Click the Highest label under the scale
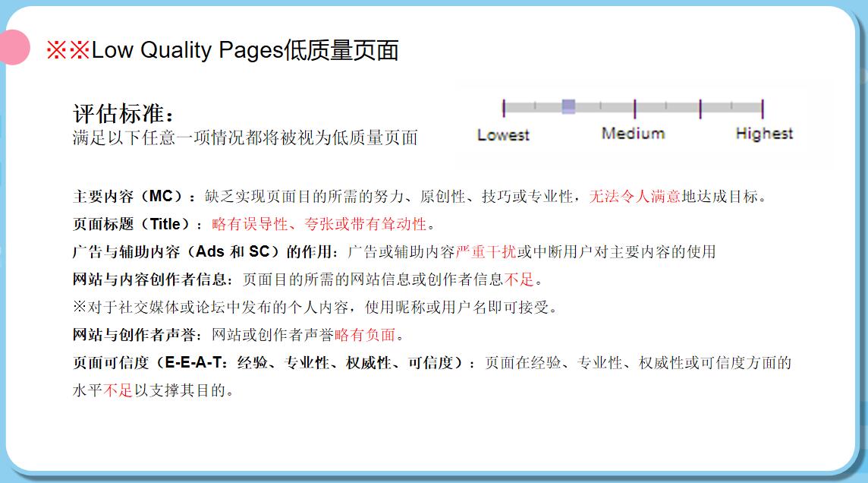Screen dimensions: 868x483 coord(764,134)
